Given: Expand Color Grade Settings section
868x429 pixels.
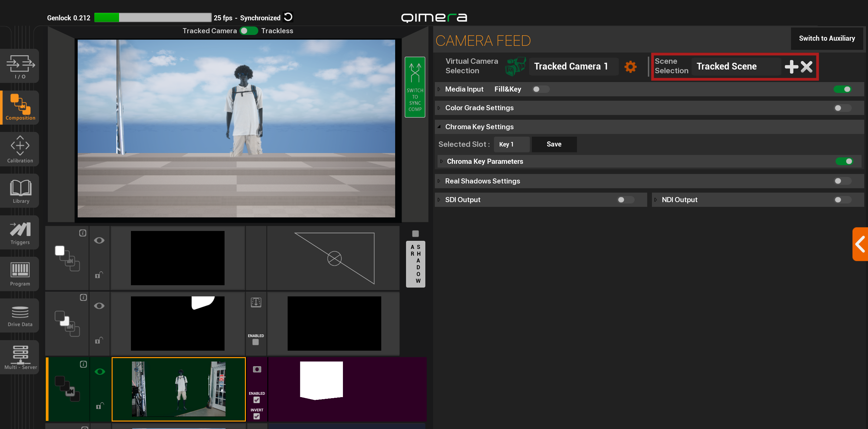Looking at the screenshot, I should [439, 108].
